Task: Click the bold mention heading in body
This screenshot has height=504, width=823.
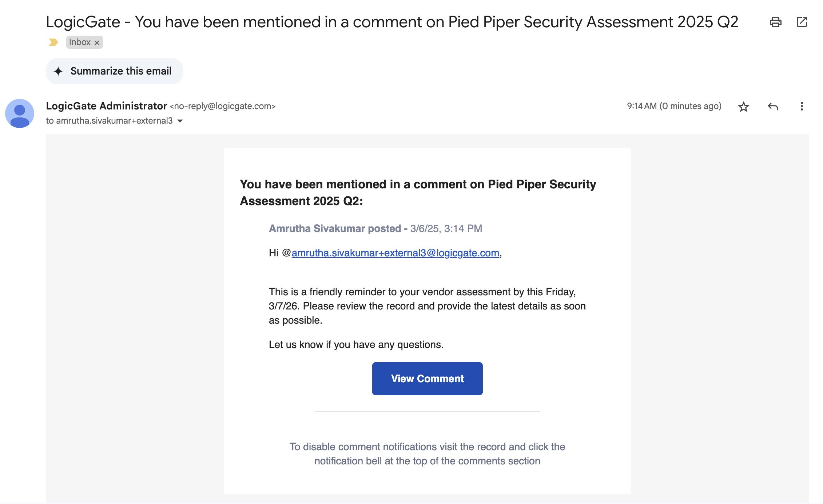Action: coord(418,192)
